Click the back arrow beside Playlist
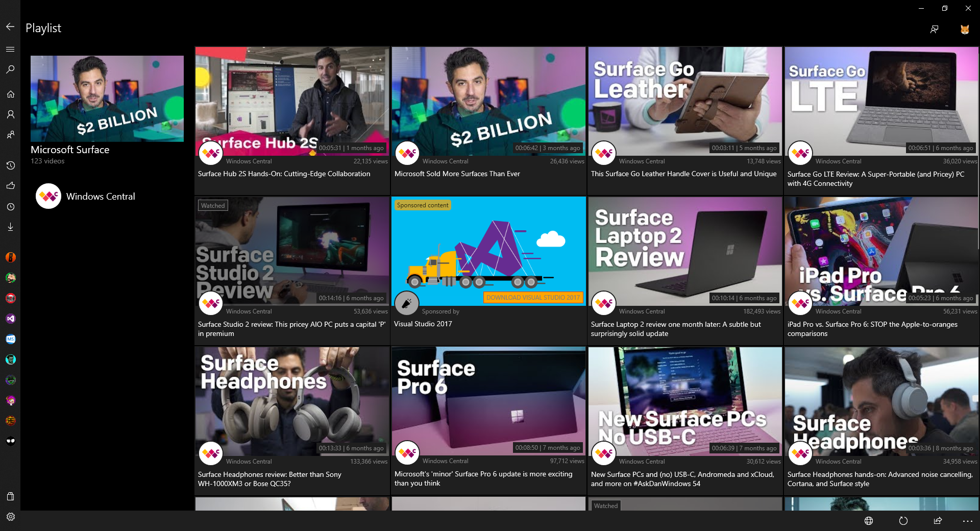 (x=10, y=27)
